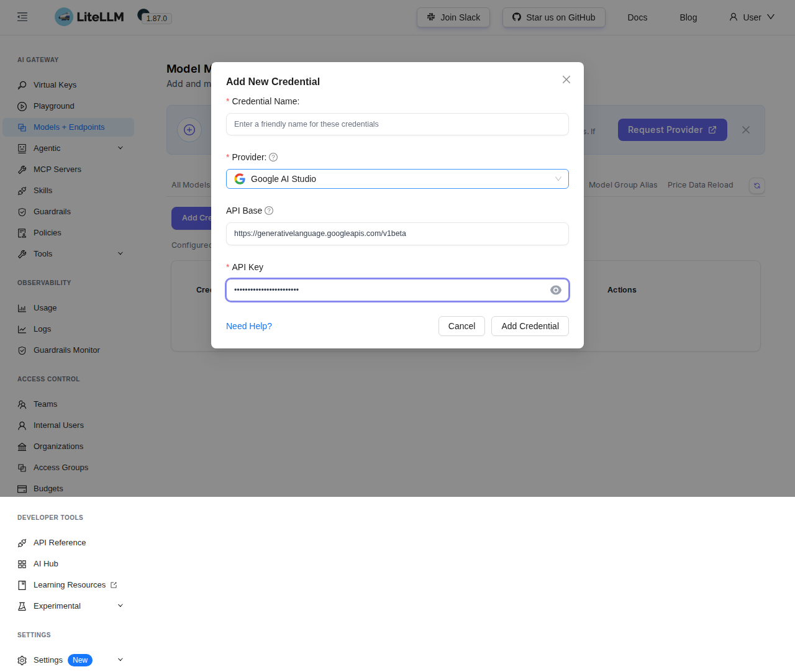This screenshot has width=795, height=672.
Task: Close the Add New Credential dialog
Action: click(566, 79)
